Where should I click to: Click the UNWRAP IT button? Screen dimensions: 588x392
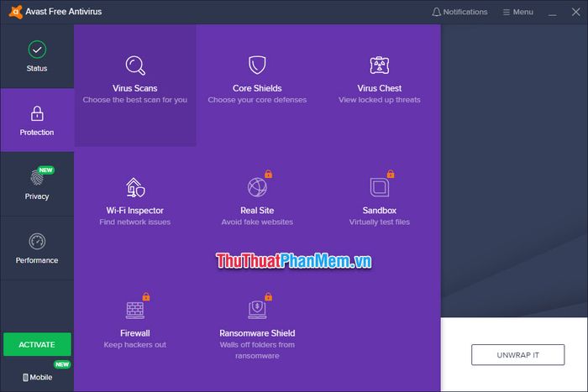[518, 354]
